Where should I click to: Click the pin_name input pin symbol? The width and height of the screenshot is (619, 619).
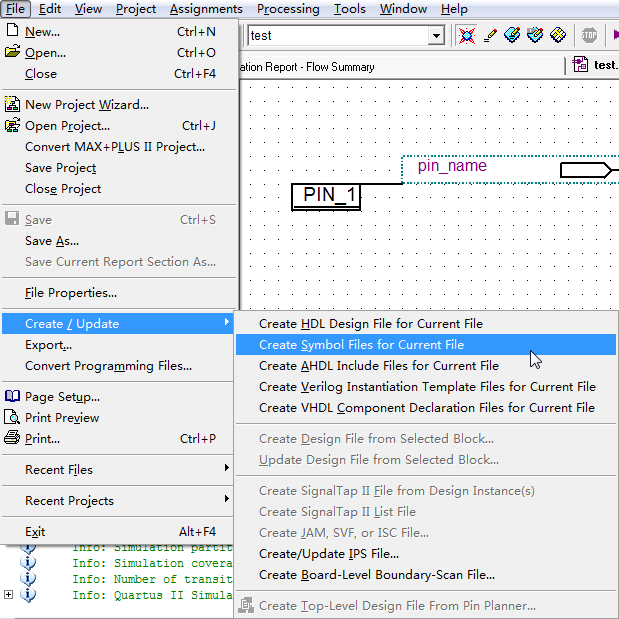click(585, 170)
